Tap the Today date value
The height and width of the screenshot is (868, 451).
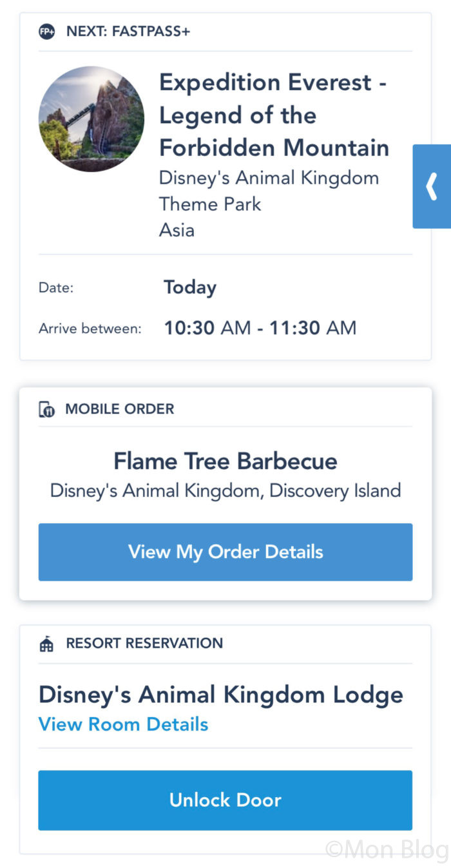click(190, 287)
